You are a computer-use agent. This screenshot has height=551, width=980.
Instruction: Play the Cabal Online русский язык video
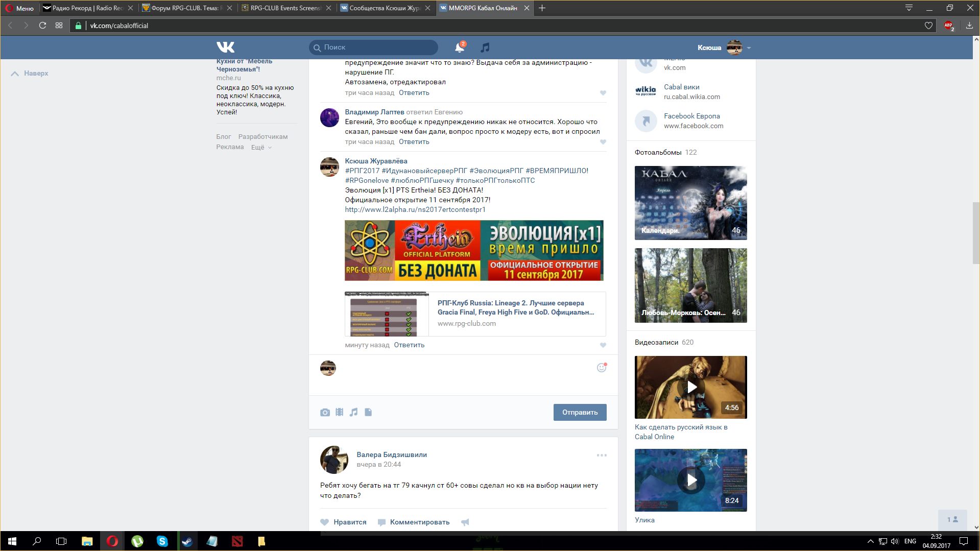[x=690, y=387]
